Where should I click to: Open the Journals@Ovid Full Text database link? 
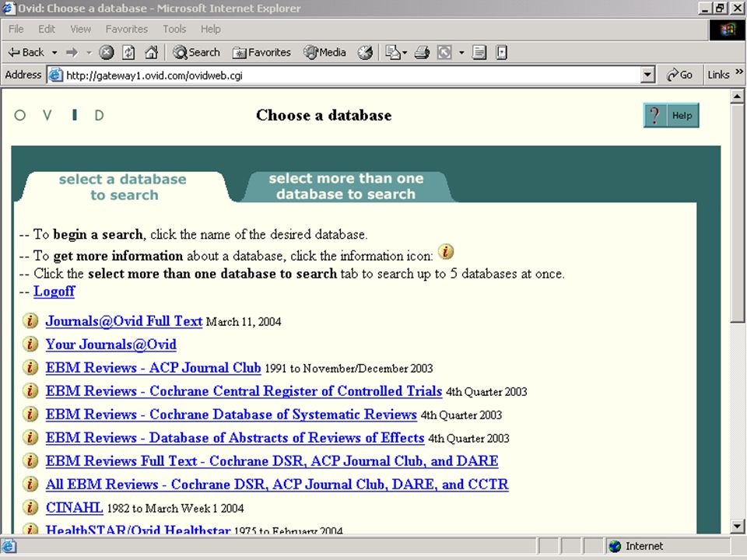tap(124, 321)
